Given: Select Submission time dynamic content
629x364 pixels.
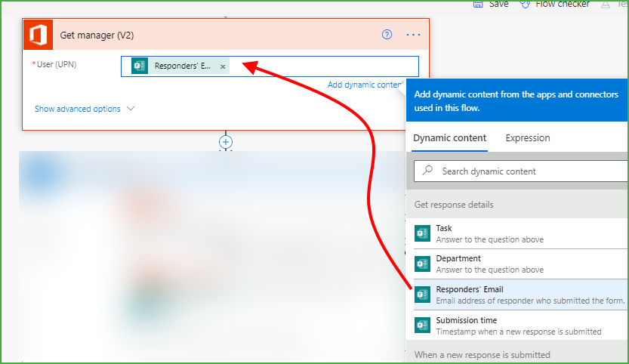Looking at the screenshot, I should coord(520,325).
